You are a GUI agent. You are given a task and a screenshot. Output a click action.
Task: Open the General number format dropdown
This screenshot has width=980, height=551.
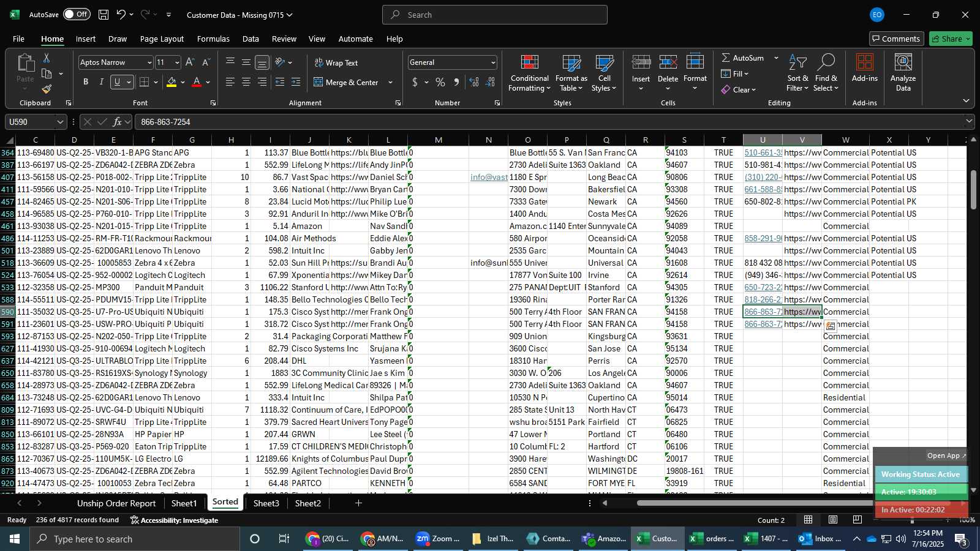pos(493,62)
